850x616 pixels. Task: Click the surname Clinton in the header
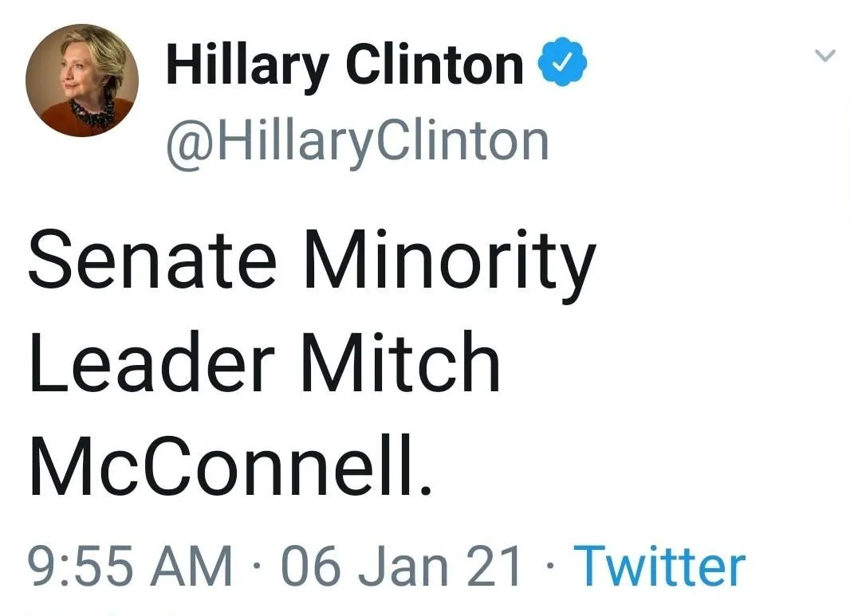click(435, 67)
